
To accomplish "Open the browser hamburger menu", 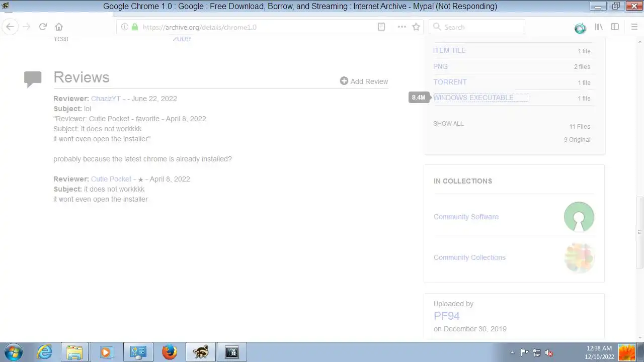I will click(x=634, y=27).
